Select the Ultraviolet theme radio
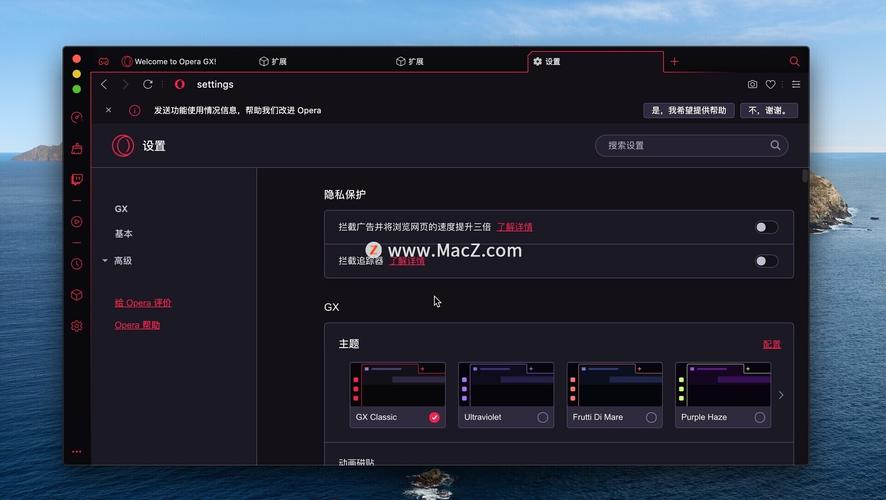The height and width of the screenshot is (500, 886). click(542, 418)
